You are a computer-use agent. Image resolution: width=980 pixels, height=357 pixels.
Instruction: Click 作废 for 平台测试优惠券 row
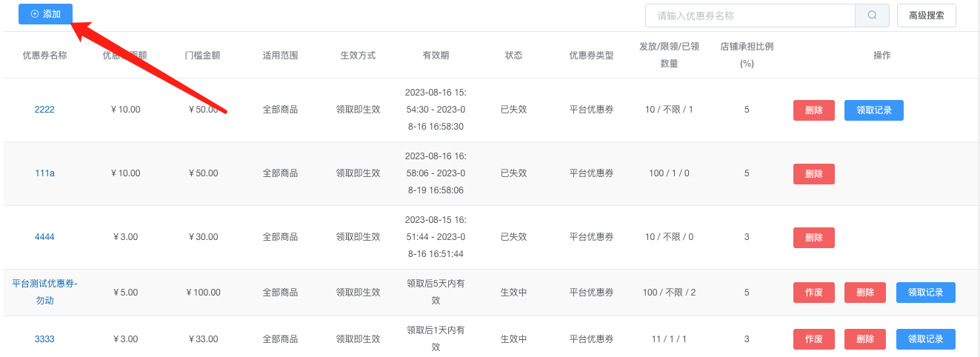[813, 293]
